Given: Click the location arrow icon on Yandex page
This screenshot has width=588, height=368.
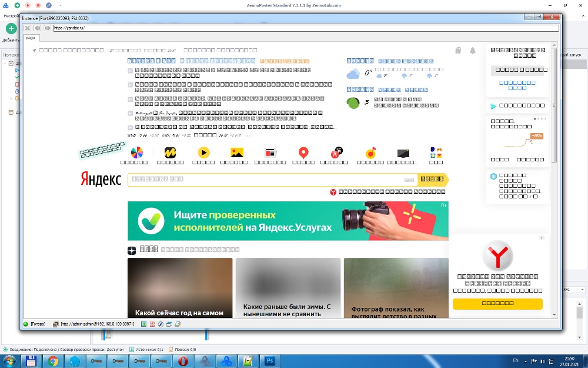Looking at the screenshot, I should click(x=35, y=50).
